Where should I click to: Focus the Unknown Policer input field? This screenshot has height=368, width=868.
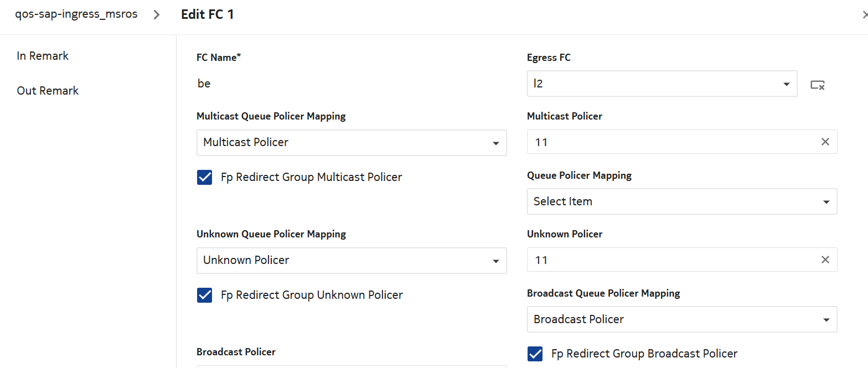coord(670,260)
